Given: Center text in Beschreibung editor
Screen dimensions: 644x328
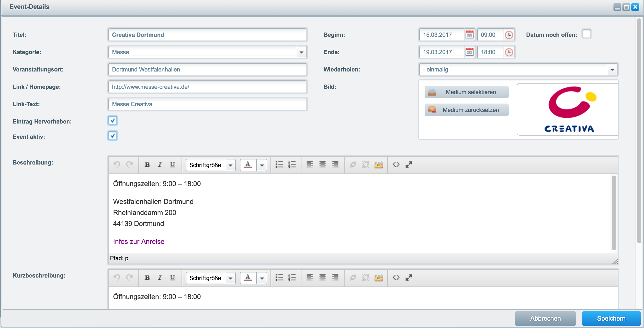Looking at the screenshot, I should [x=323, y=165].
